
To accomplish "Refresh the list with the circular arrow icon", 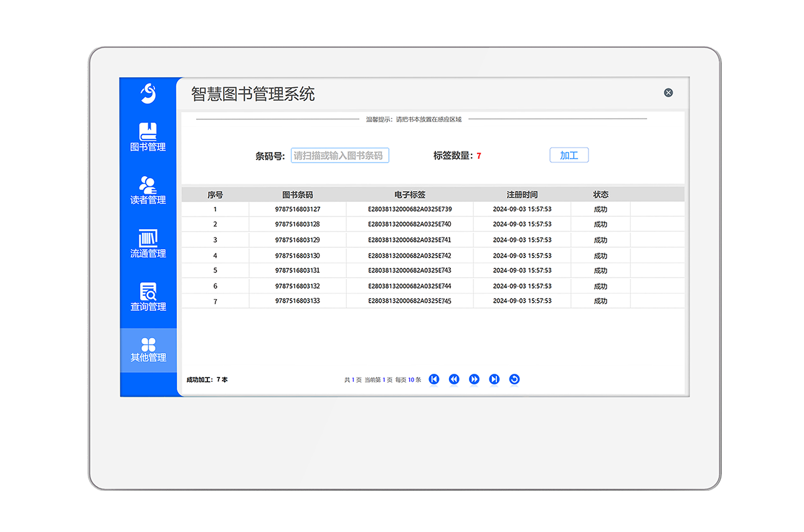I will [514, 379].
